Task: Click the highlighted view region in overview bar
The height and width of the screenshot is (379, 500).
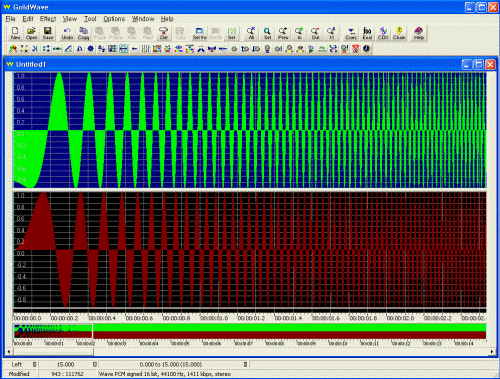Action: [53, 331]
